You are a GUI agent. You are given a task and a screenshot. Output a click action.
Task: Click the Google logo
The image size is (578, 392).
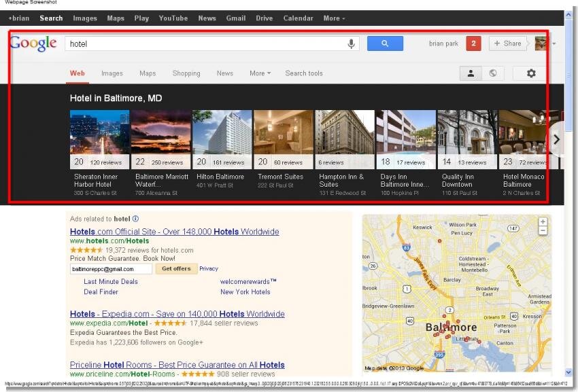[x=33, y=43]
